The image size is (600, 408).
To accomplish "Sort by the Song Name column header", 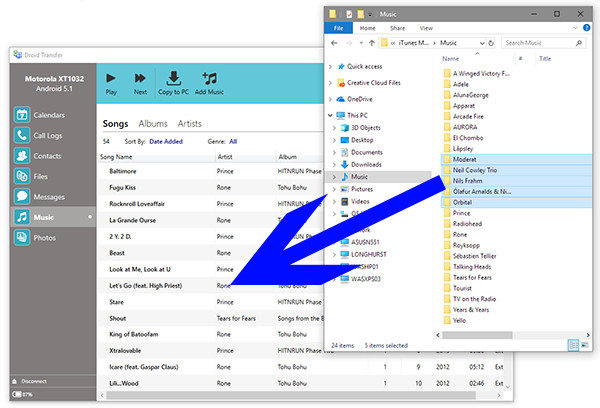I will tap(116, 157).
